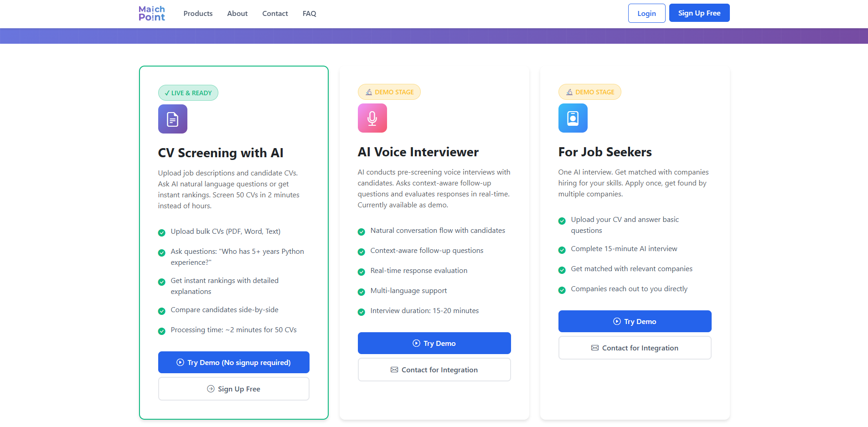Select the document icon above CV Screening
This screenshot has width=868, height=427.
[172, 118]
